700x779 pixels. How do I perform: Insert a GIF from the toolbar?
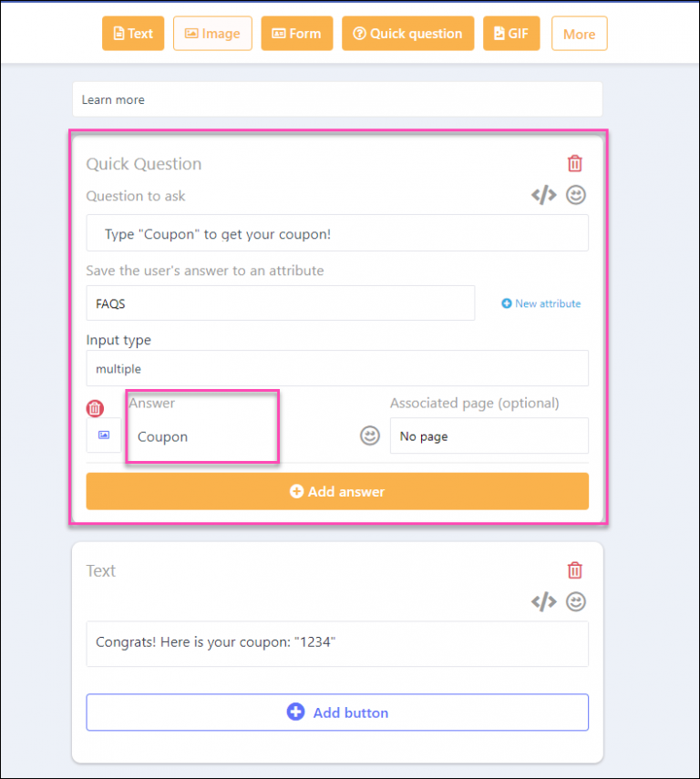[x=511, y=33]
